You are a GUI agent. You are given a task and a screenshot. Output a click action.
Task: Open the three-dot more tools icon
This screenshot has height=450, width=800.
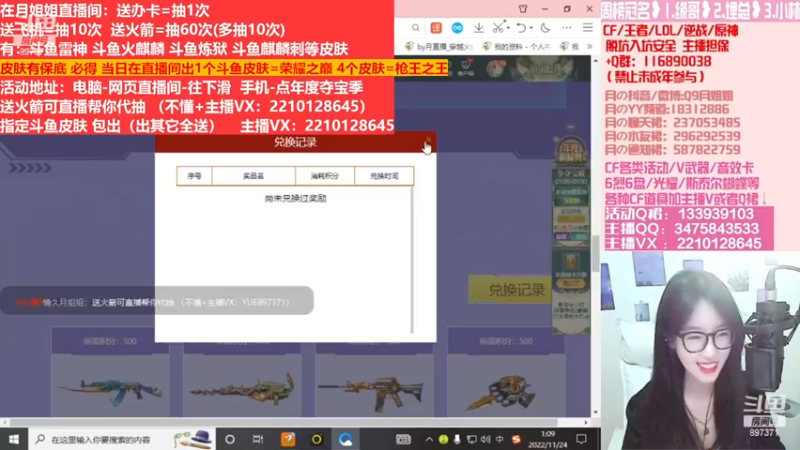click(566, 28)
